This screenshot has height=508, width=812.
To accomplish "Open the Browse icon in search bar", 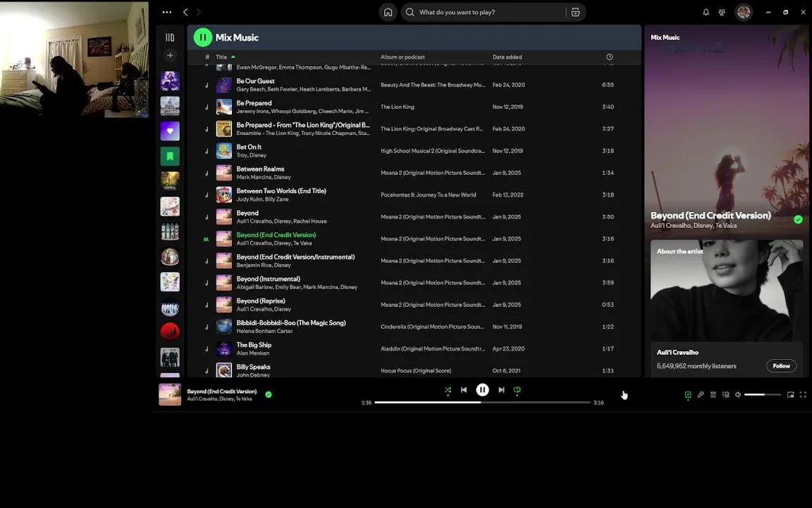I will 575,12.
